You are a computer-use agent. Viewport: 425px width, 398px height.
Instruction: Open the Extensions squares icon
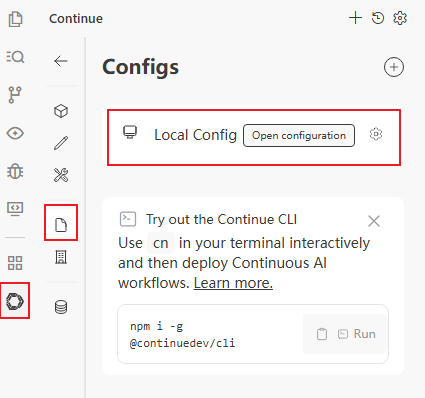click(x=15, y=263)
